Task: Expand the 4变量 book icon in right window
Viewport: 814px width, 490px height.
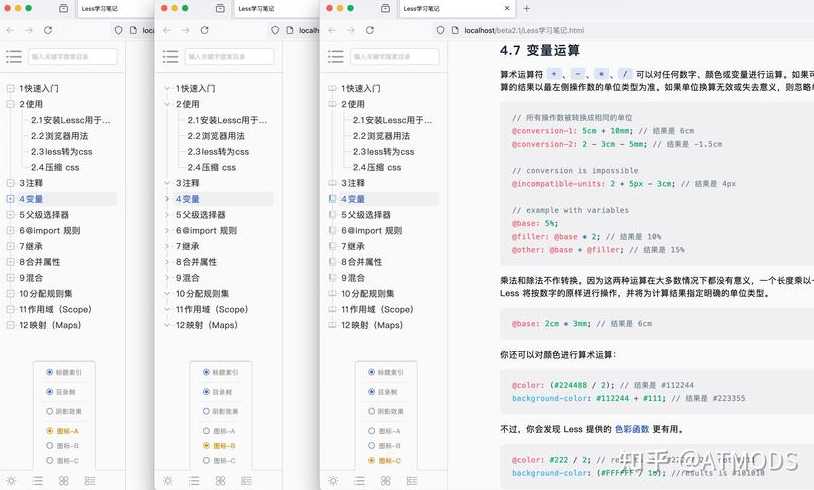Action: click(x=332, y=199)
